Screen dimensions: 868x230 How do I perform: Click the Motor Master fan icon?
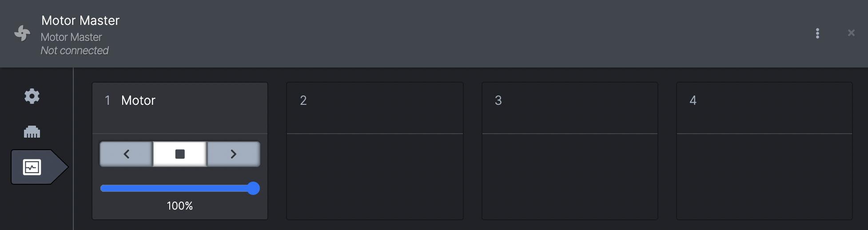click(22, 33)
